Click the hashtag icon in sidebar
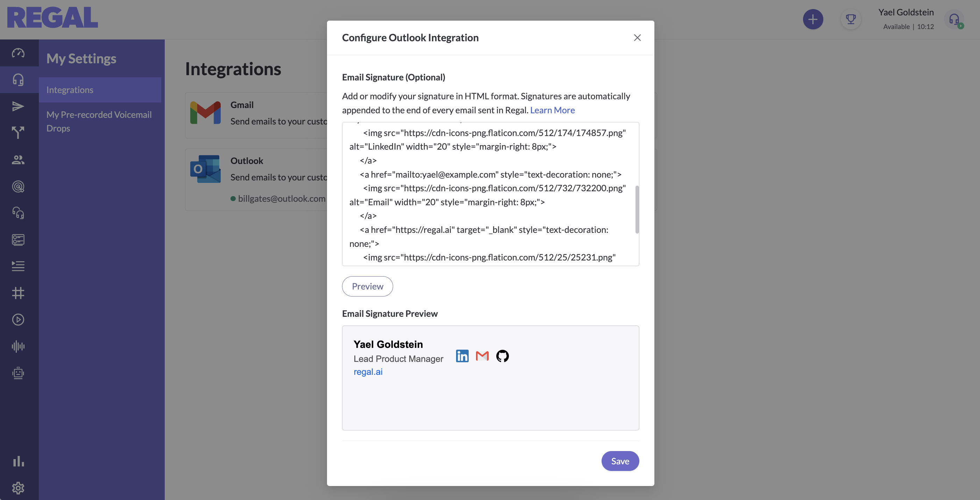This screenshot has width=980, height=500. [18, 293]
